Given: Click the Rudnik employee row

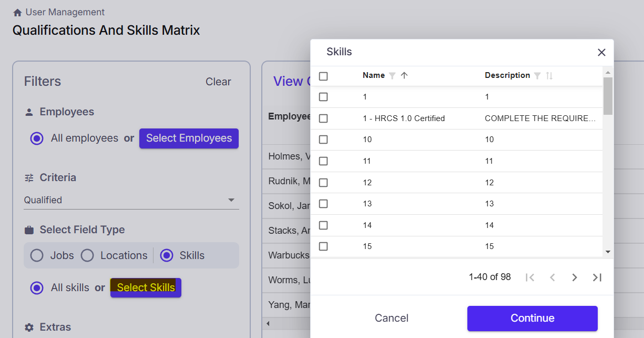Looking at the screenshot, I should (x=287, y=181).
